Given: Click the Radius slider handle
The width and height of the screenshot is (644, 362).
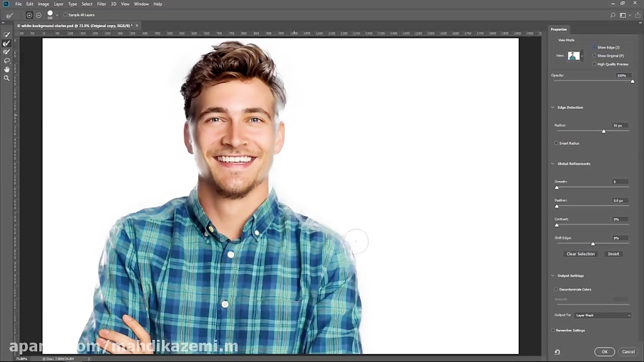Looking at the screenshot, I should tap(604, 132).
